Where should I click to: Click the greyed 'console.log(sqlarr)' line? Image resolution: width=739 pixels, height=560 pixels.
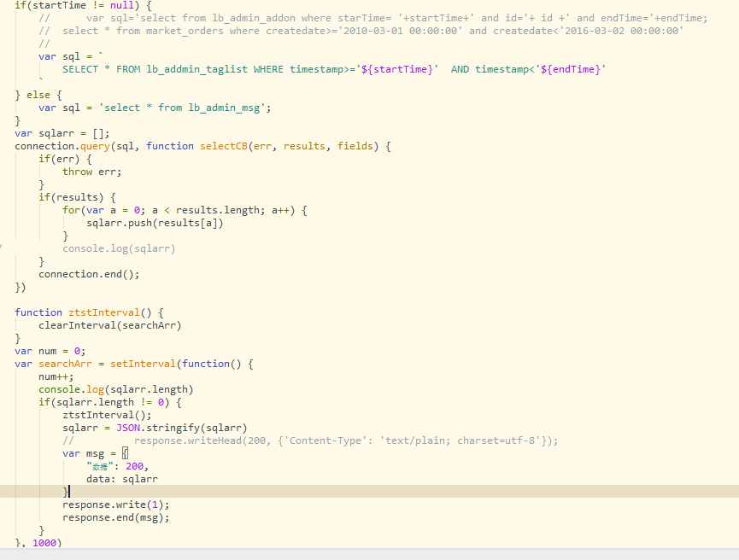119,248
